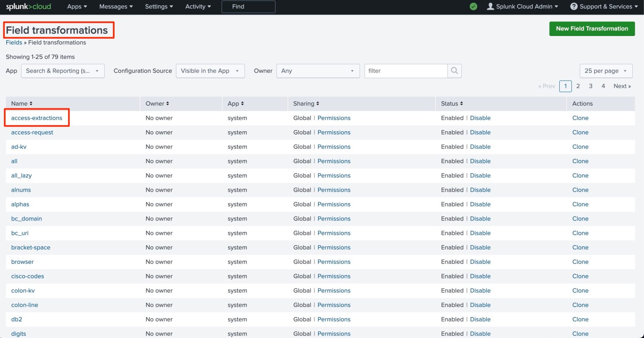Open Permissions for the browser row
Image resolution: width=644 pixels, height=338 pixels.
click(334, 262)
